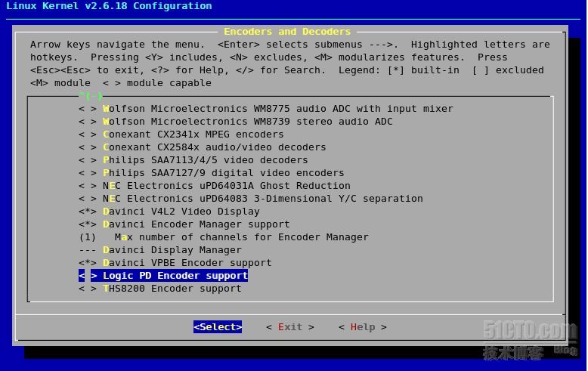Select NEC uPD64031A Ghost Reduction text
The height and width of the screenshot is (371, 588).
[x=227, y=186]
